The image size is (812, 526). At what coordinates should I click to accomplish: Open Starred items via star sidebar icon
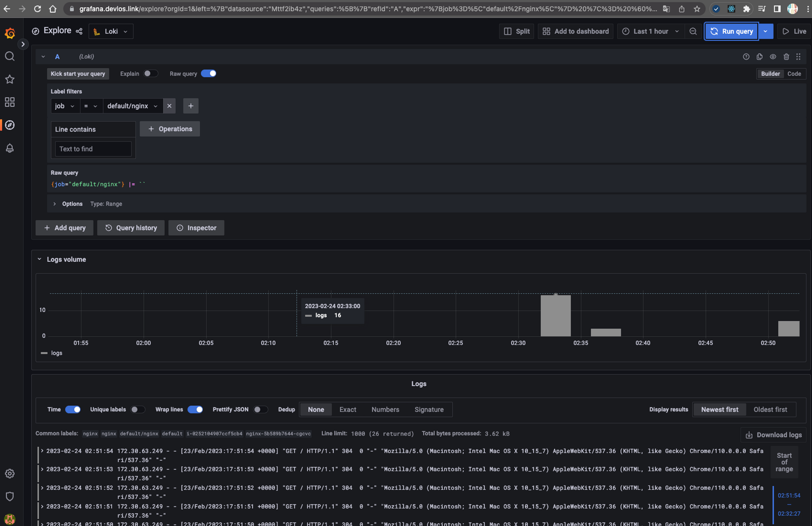coord(10,79)
